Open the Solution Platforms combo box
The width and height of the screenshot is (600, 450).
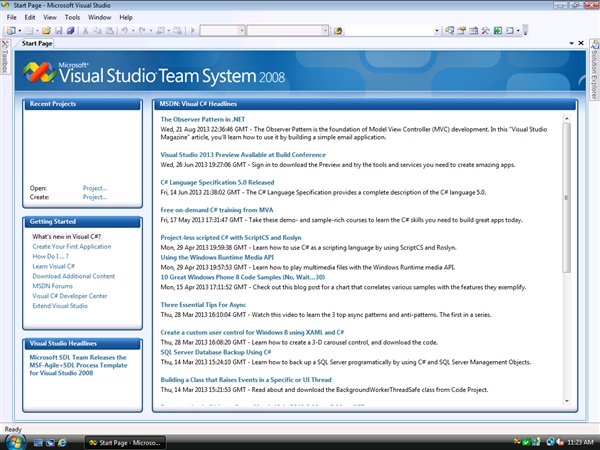[288, 31]
